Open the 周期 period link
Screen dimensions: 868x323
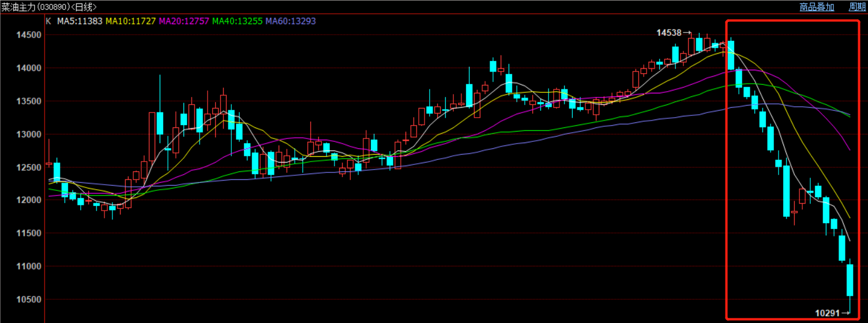857,7
